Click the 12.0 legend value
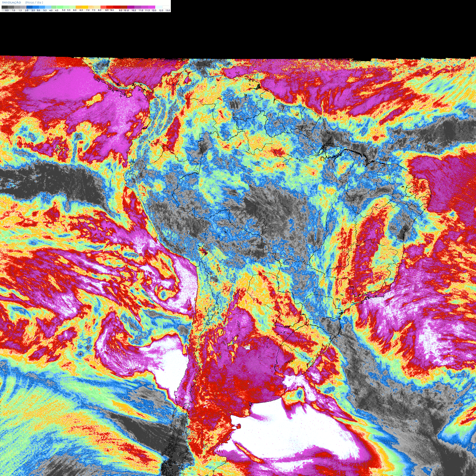 click(154, 10)
